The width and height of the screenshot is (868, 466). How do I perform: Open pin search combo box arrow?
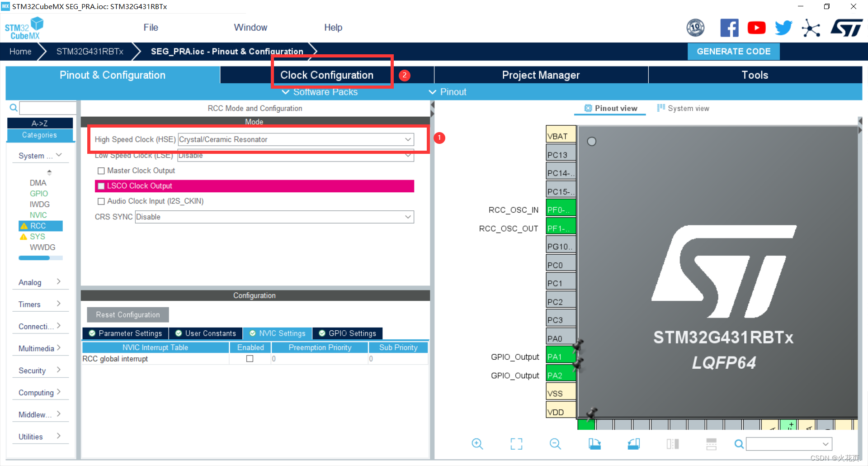click(x=826, y=444)
